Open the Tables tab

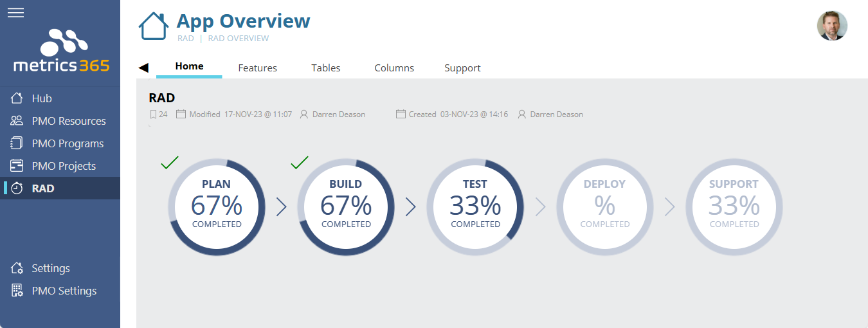pyautogui.click(x=326, y=68)
